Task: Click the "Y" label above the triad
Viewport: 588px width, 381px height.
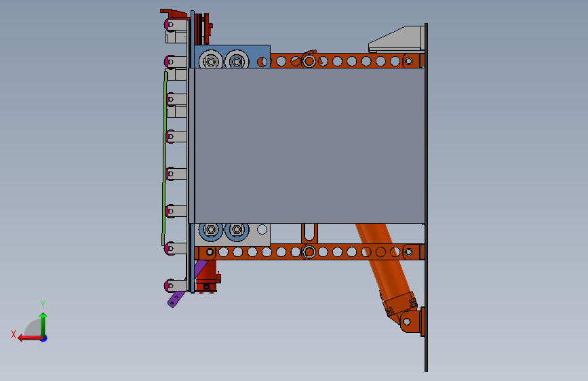Action: click(x=43, y=304)
